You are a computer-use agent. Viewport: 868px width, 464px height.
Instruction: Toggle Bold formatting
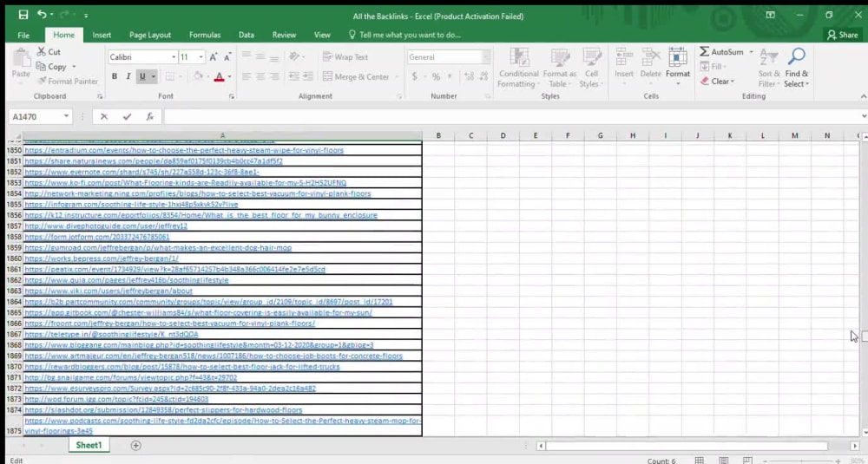(x=115, y=76)
